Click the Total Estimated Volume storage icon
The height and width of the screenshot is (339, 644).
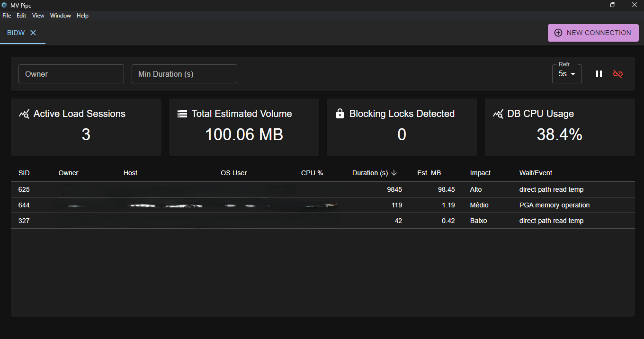[182, 114]
